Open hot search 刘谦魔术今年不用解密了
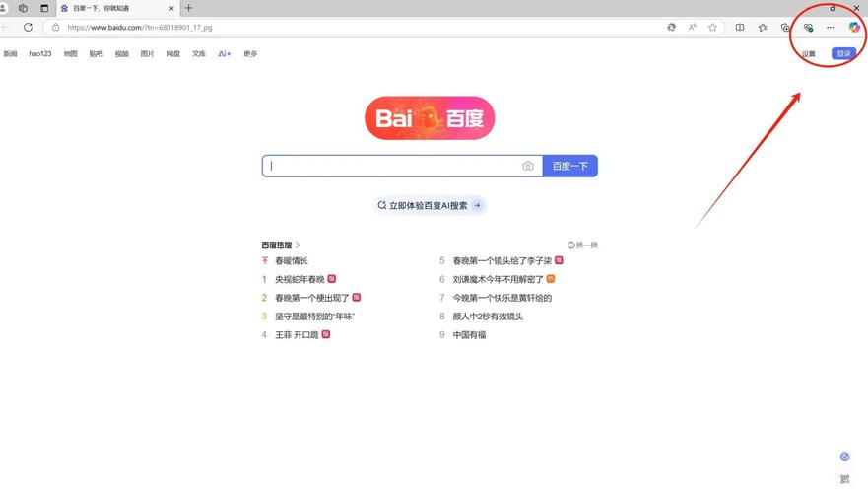The height and width of the screenshot is (493, 868). pos(499,279)
